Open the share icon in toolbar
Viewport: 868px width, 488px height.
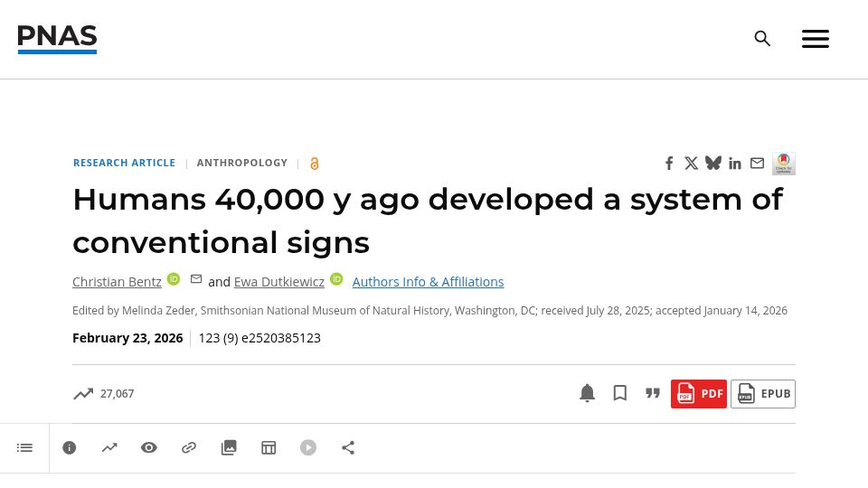tap(347, 447)
